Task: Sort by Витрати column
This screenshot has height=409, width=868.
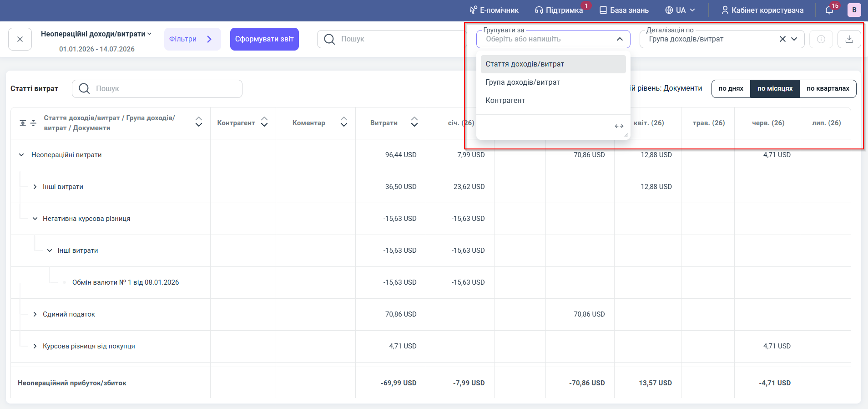Action: (414, 122)
